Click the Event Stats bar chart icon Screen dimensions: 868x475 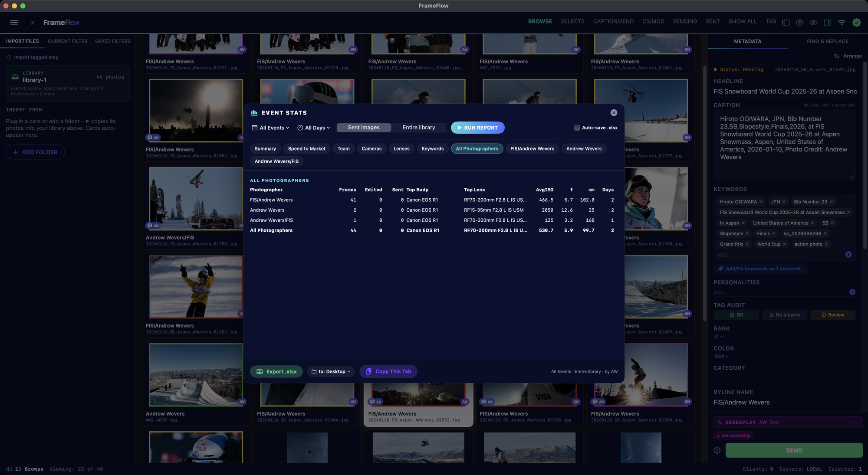click(254, 113)
